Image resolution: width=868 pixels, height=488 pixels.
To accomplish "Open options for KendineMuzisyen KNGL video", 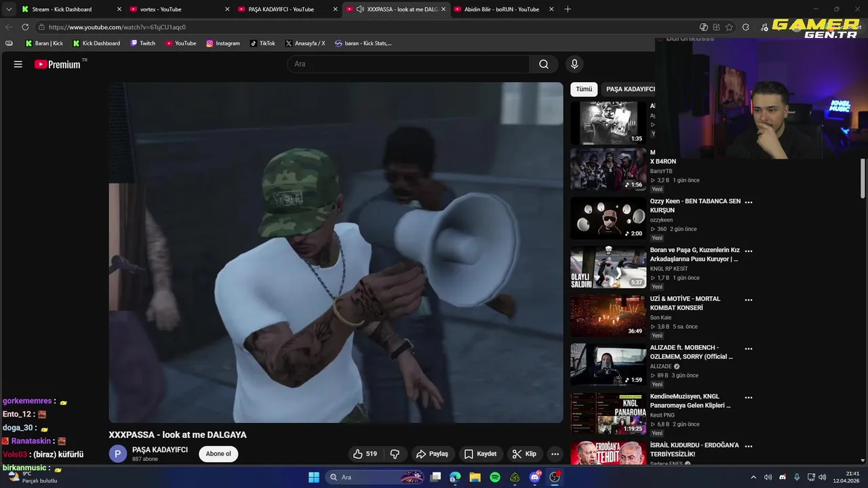I will 749,397.
